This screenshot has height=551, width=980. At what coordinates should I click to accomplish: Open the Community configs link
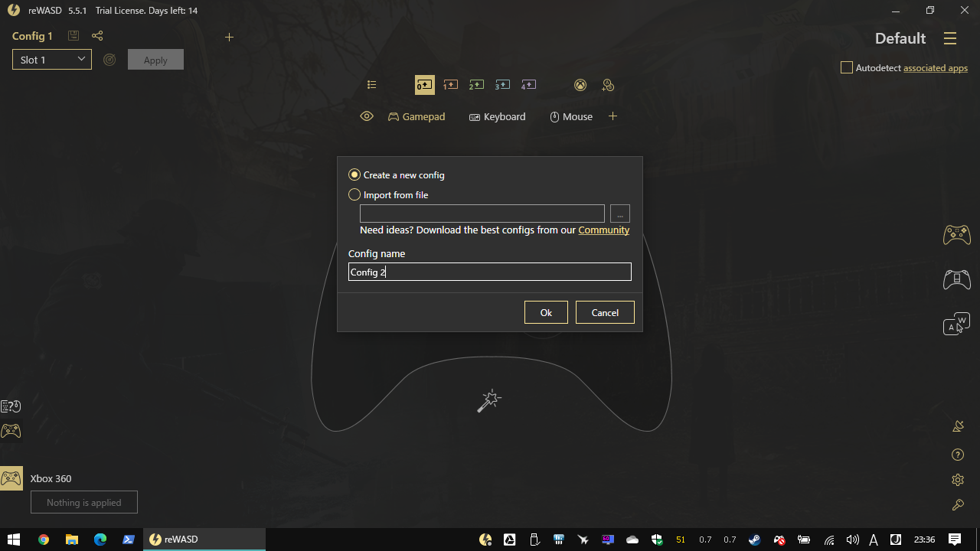coord(603,230)
